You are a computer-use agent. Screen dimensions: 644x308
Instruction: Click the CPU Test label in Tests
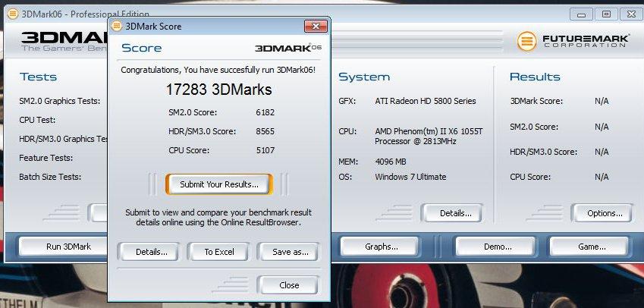click(37, 120)
